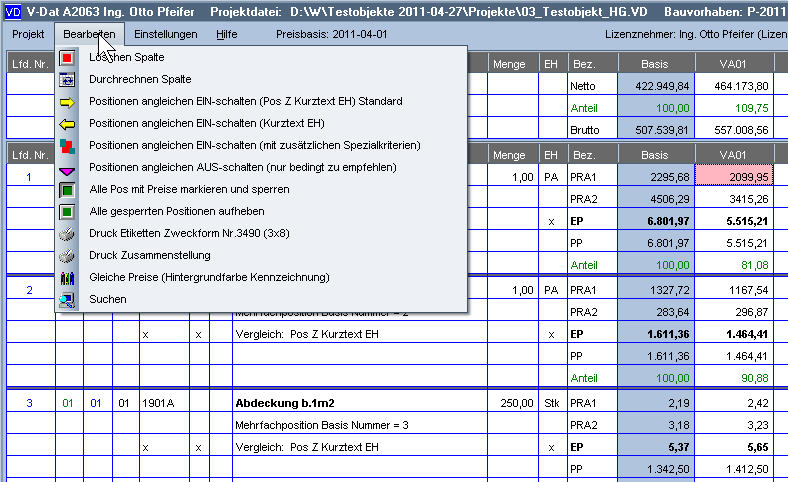The width and height of the screenshot is (788, 482).
Task: Open Suchen via the magnifier monitor icon
Action: tap(68, 299)
